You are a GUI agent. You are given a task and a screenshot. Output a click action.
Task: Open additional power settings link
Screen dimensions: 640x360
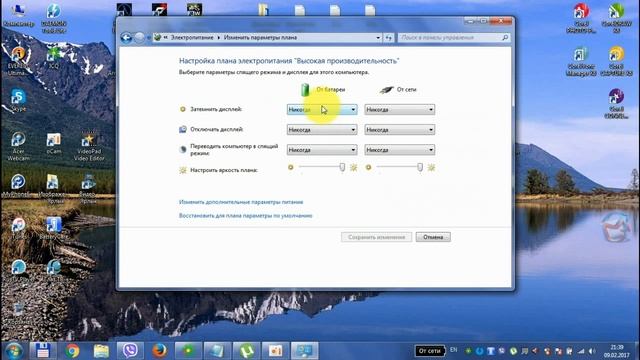(x=241, y=202)
